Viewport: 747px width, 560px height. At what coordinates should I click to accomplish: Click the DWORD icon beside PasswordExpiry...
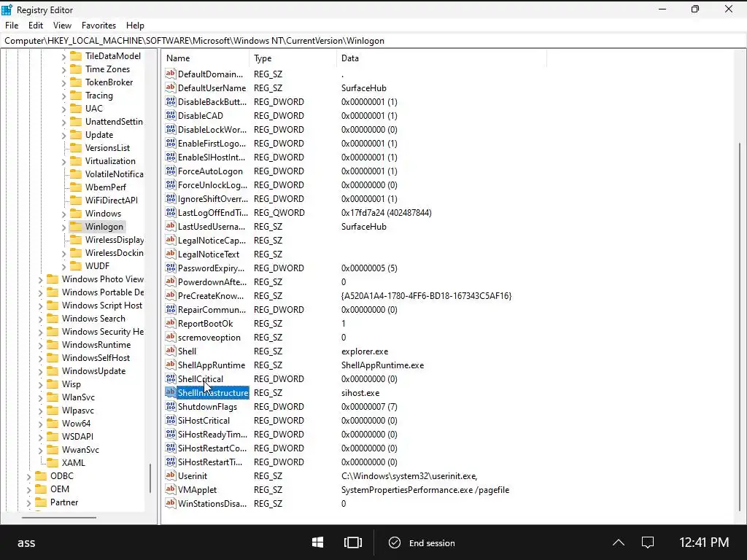(171, 268)
